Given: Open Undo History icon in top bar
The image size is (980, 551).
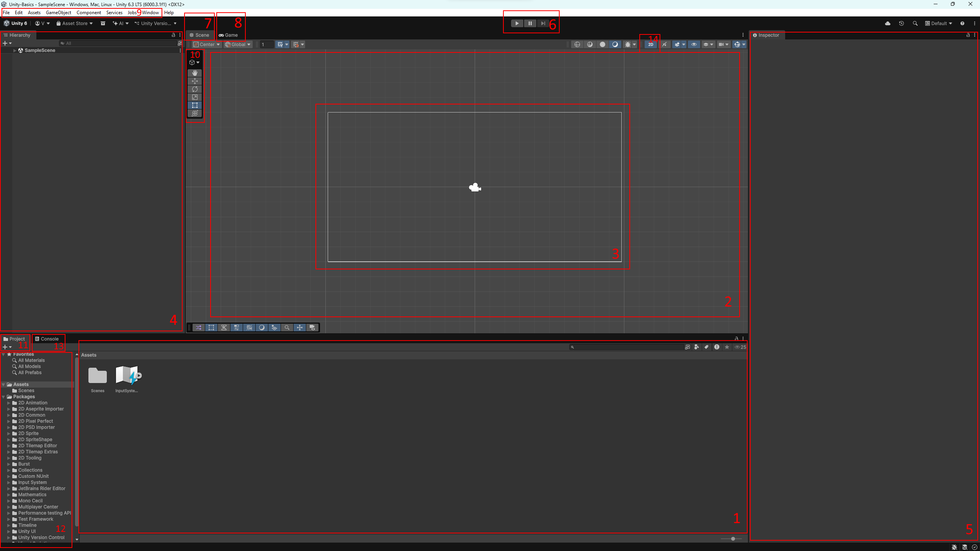Looking at the screenshot, I should point(902,23).
